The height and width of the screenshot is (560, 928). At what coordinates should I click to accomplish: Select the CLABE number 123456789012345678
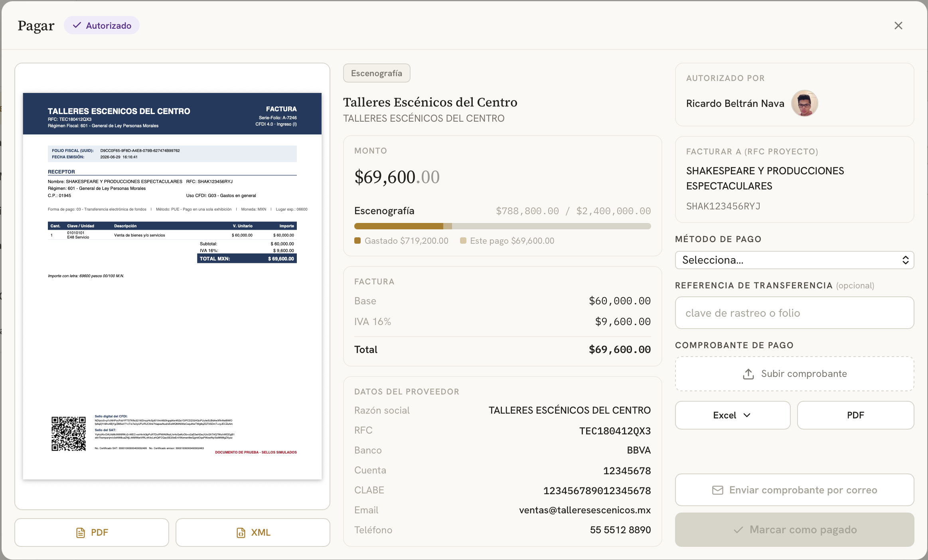tap(597, 491)
